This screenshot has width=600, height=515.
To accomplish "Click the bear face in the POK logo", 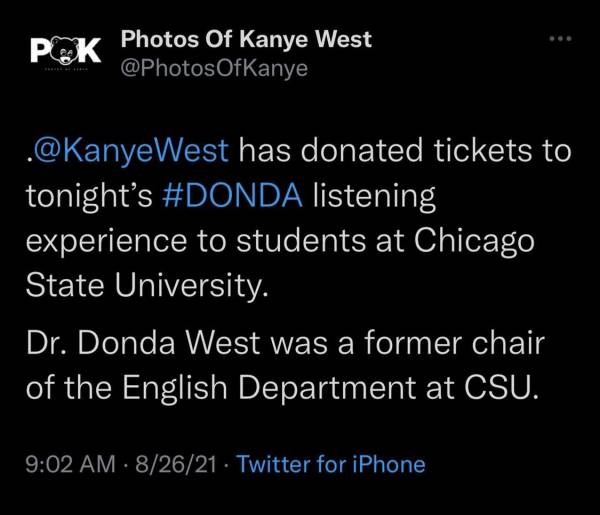I will point(63,51).
